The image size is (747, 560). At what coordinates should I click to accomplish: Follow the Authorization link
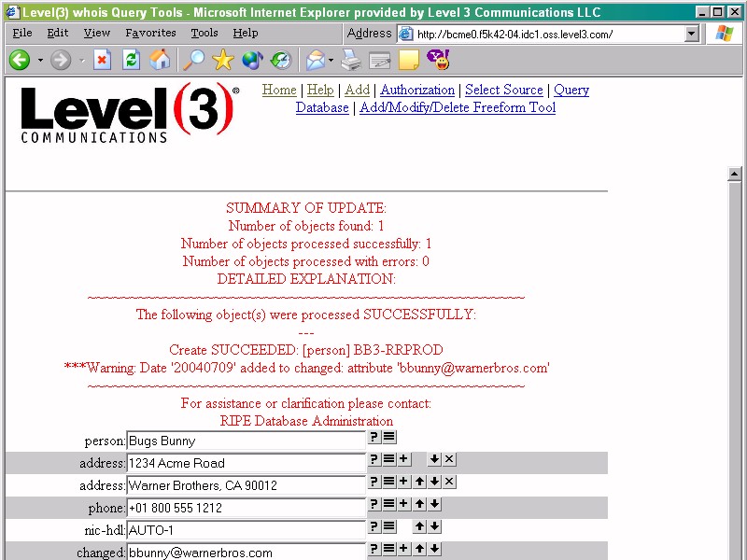click(x=417, y=90)
